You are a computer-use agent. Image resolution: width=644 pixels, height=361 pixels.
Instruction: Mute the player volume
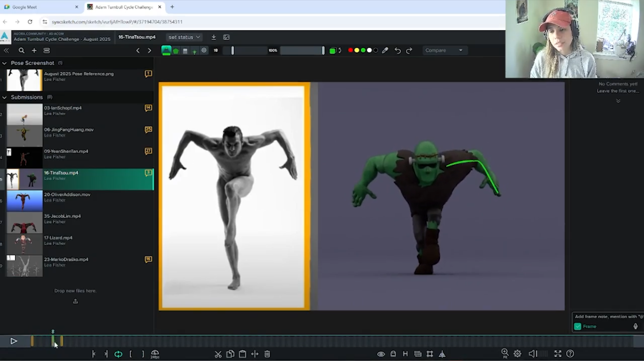pyautogui.click(x=533, y=354)
